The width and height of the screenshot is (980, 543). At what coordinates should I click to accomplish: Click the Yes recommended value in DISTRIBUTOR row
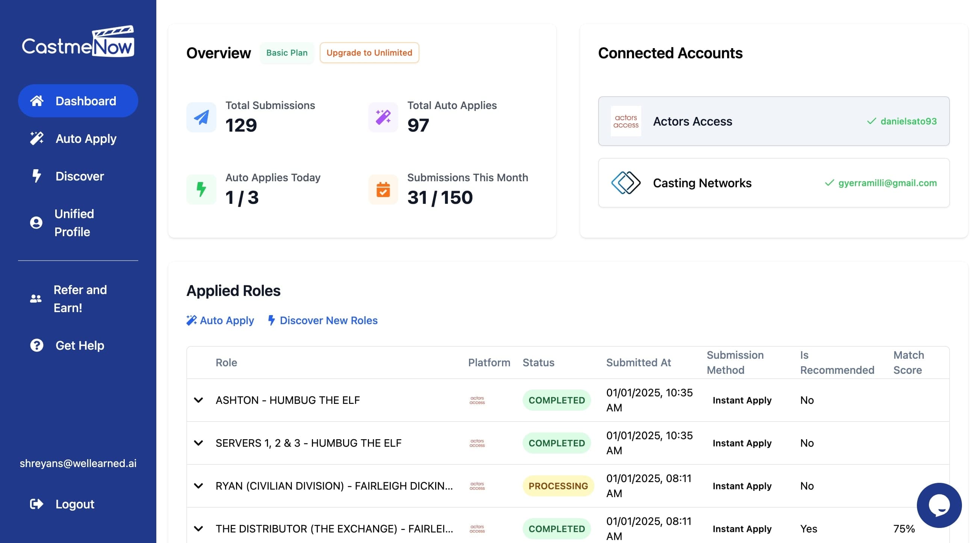coord(808,529)
